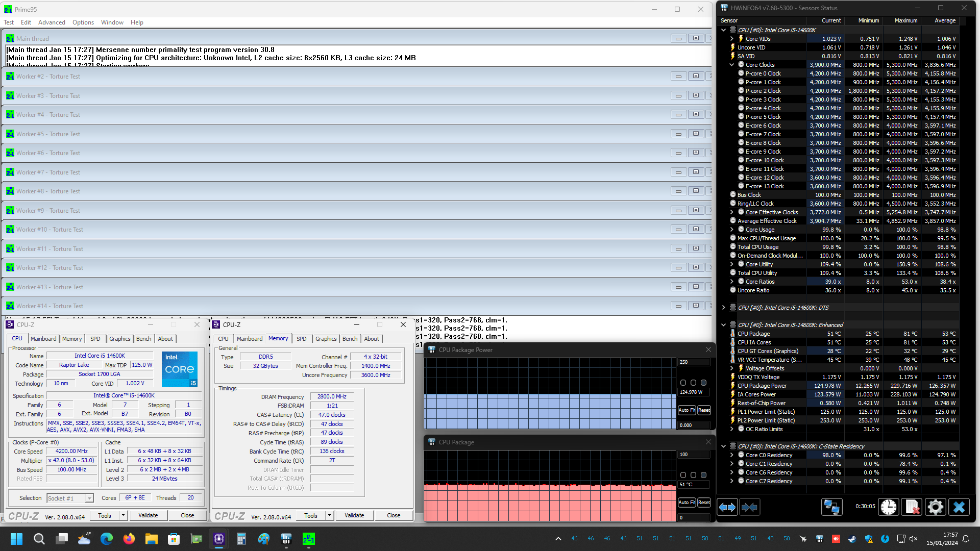The height and width of the screenshot is (551, 980).
Task: Expand the Core VIDs row in HWiNFO
Action: tap(732, 39)
